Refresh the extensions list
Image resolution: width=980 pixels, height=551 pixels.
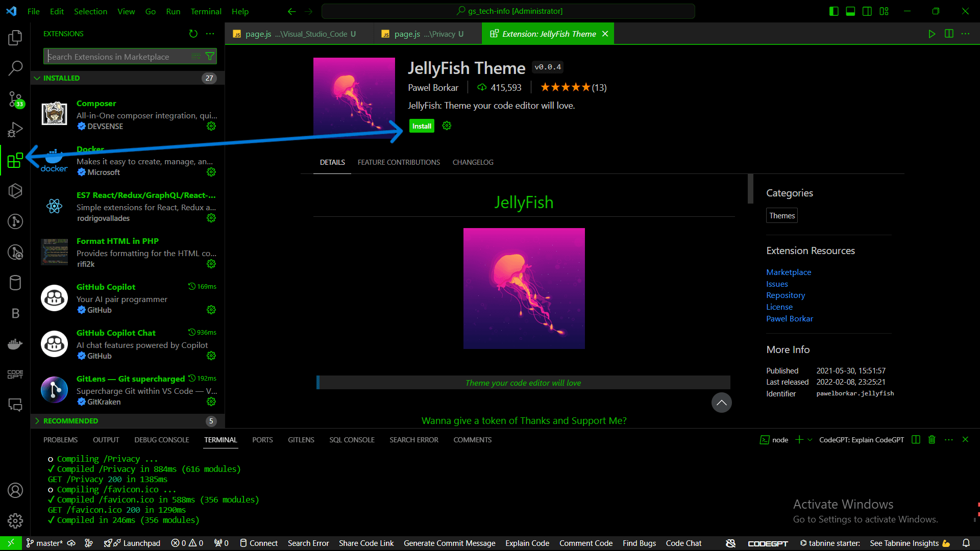tap(193, 34)
